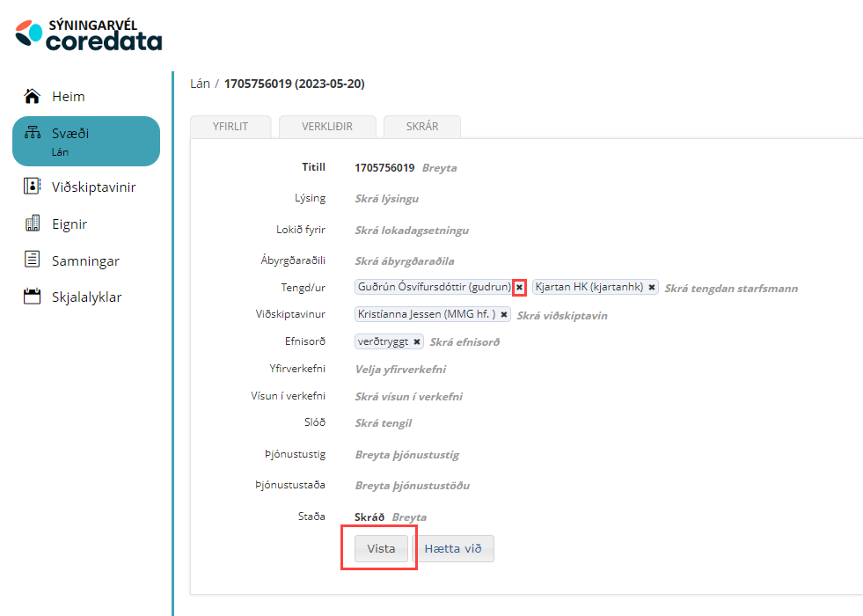Viewport: 863px width, 616px height.
Task: Open Velja yfirverkefni selector
Action: pyautogui.click(x=399, y=370)
